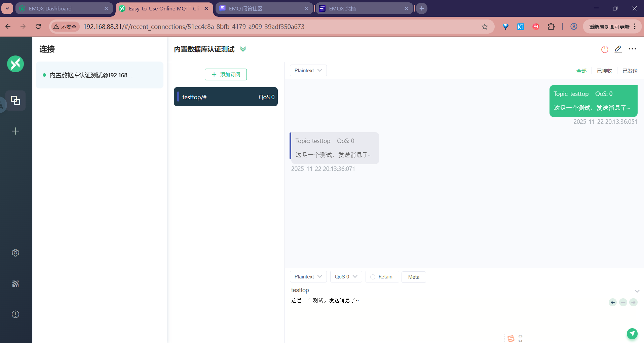Edit connection with the pencil icon

[618, 49]
